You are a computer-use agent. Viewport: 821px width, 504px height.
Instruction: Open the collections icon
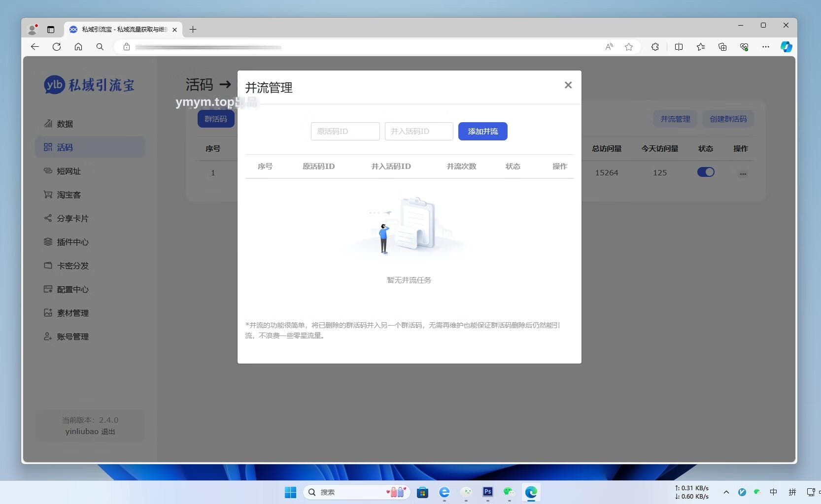point(722,47)
